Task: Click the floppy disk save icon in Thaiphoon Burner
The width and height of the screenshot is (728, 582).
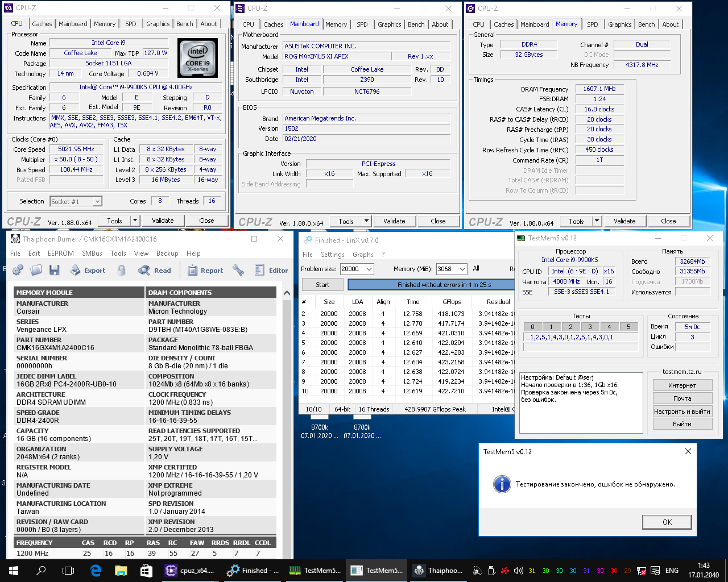Action: tap(55, 271)
